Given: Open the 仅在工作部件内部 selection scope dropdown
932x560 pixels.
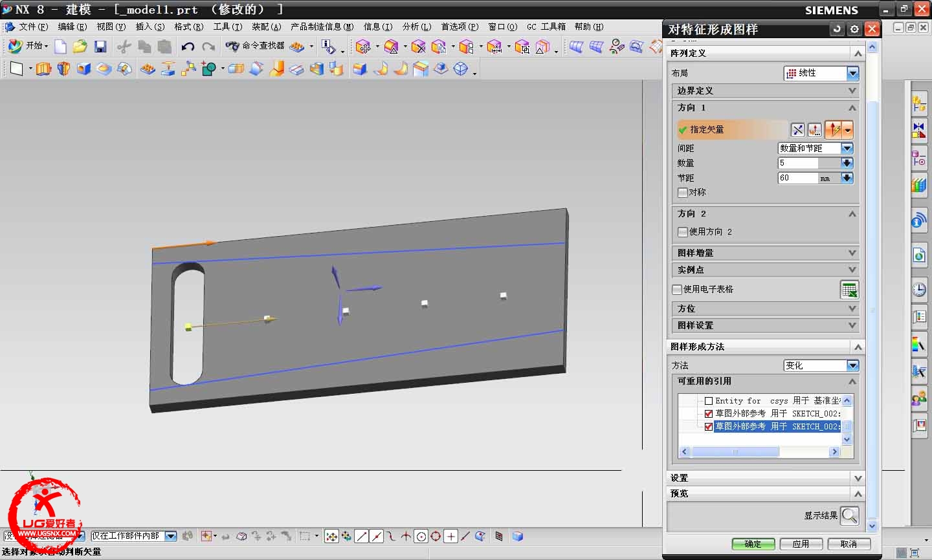Looking at the screenshot, I should [133, 536].
